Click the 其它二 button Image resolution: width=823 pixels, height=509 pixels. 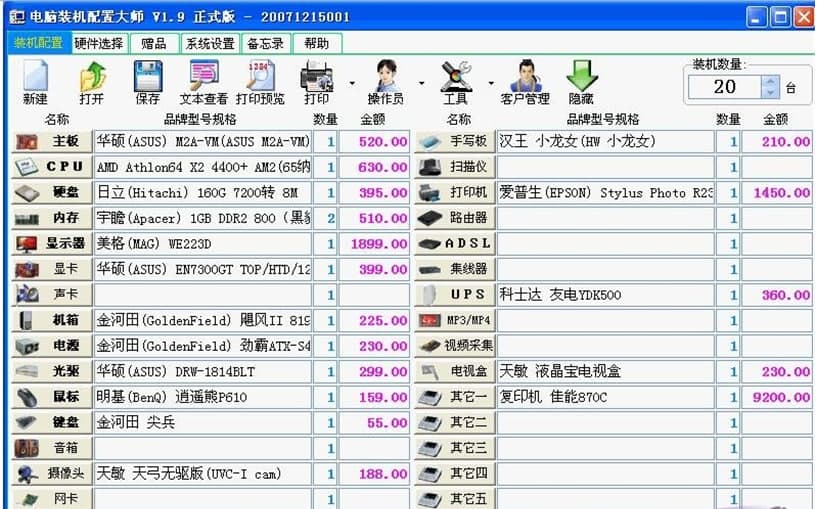455,423
